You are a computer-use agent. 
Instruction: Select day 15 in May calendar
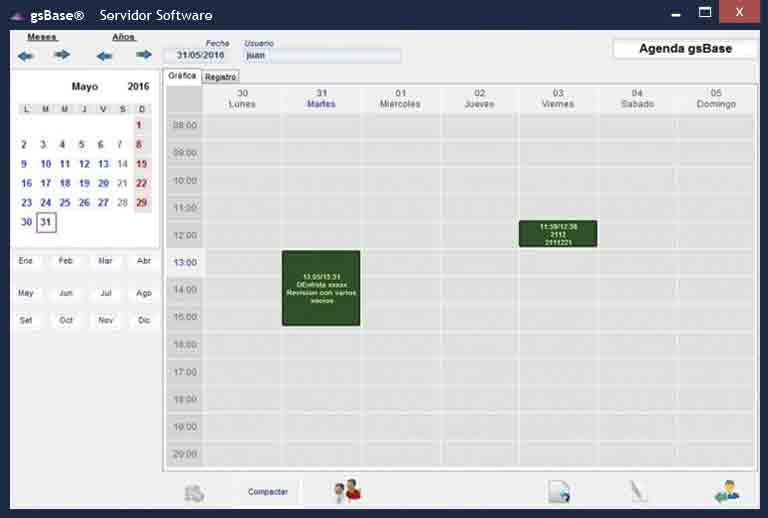(x=142, y=164)
